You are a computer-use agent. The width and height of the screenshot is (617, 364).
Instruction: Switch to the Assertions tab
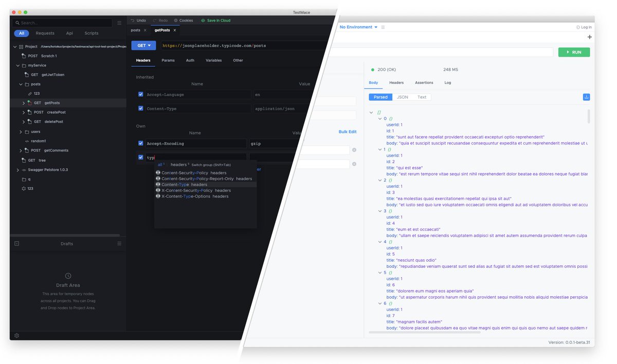(x=424, y=82)
